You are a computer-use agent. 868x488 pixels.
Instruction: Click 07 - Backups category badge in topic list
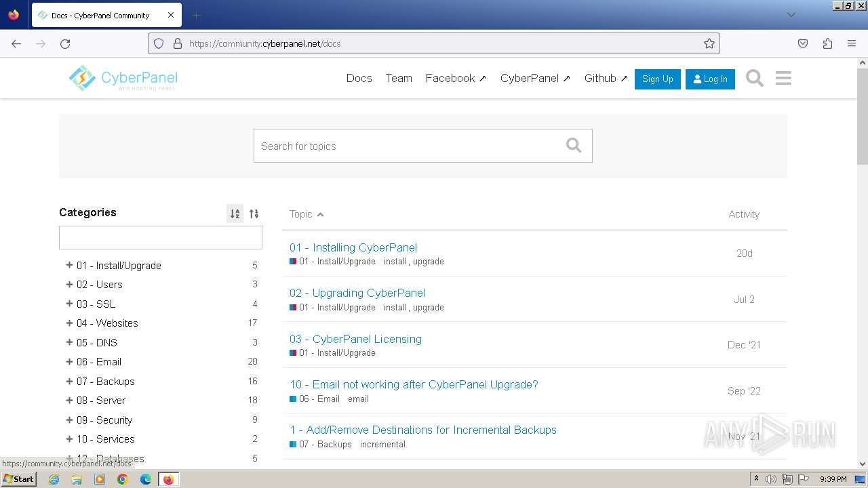[x=321, y=444]
